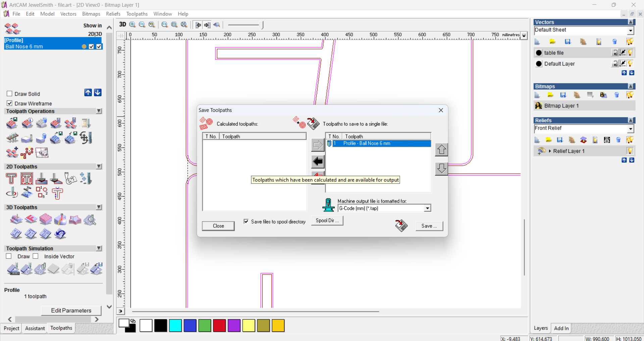Screen dimensions: 644x341
Task: Open the Vectors menu
Action: (x=68, y=14)
